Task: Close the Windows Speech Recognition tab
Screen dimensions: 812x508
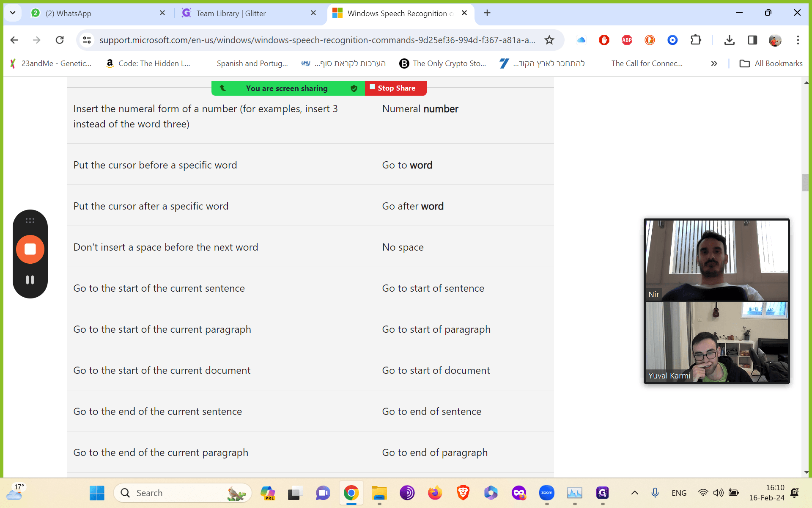Action: tap(464, 13)
